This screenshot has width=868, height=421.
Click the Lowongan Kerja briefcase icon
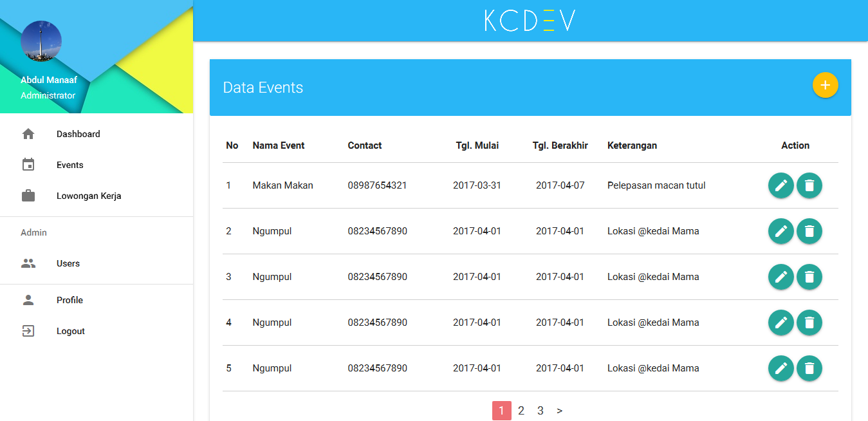28,196
